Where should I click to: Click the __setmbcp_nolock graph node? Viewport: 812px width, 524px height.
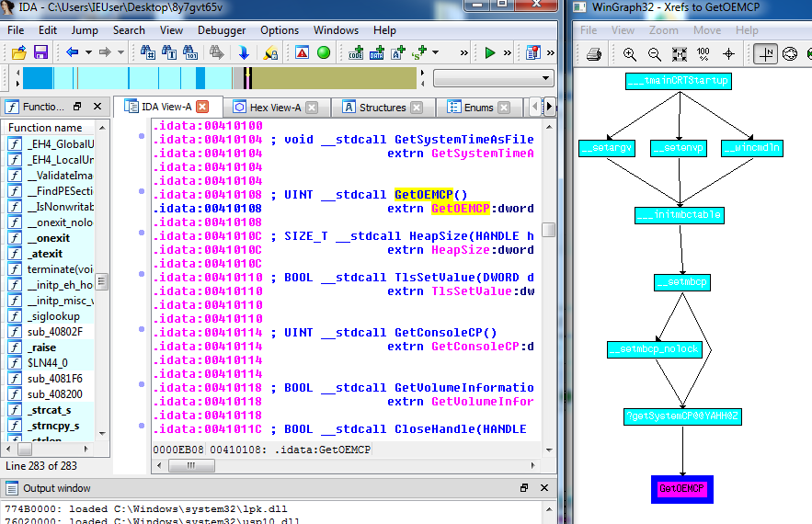tap(655, 349)
